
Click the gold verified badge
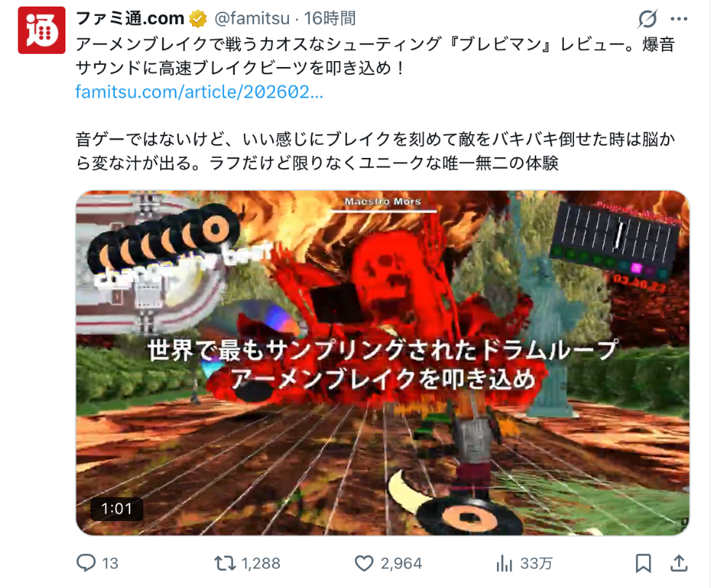pos(198,19)
